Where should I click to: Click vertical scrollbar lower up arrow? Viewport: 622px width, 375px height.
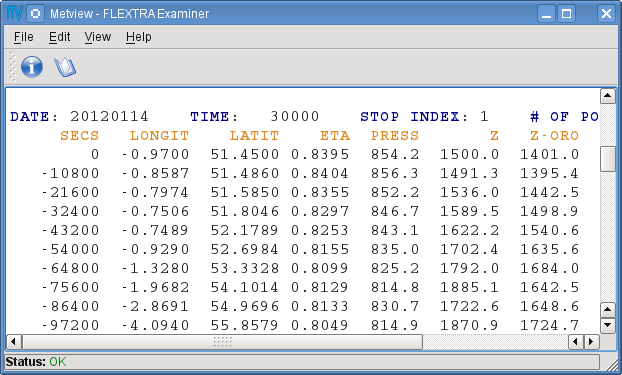tap(607, 310)
